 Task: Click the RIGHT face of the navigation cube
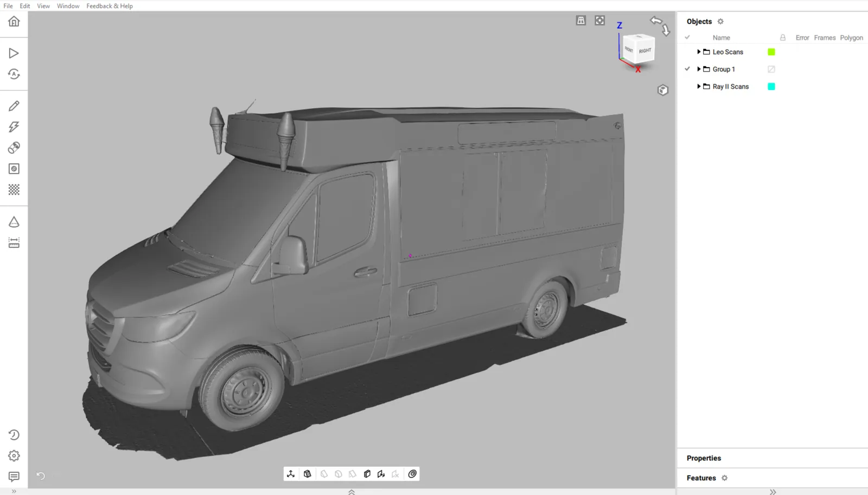[x=645, y=52]
